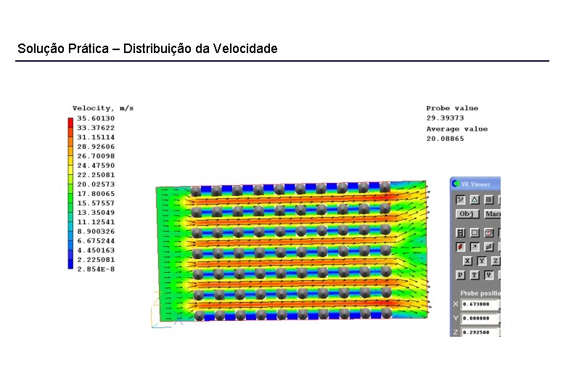Click the 'Velocity, m/s' legend title
Image resolution: width=566 pixels, height=392 pixels.
click(103, 108)
